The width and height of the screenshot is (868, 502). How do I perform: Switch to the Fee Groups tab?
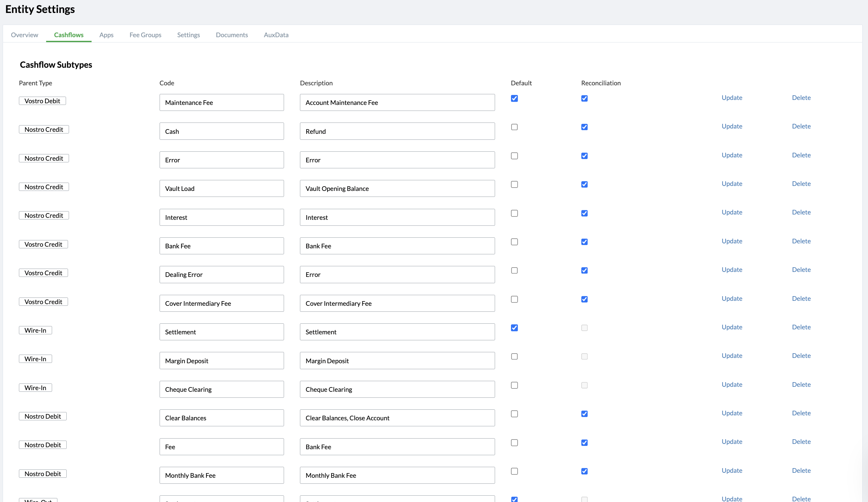tap(145, 35)
